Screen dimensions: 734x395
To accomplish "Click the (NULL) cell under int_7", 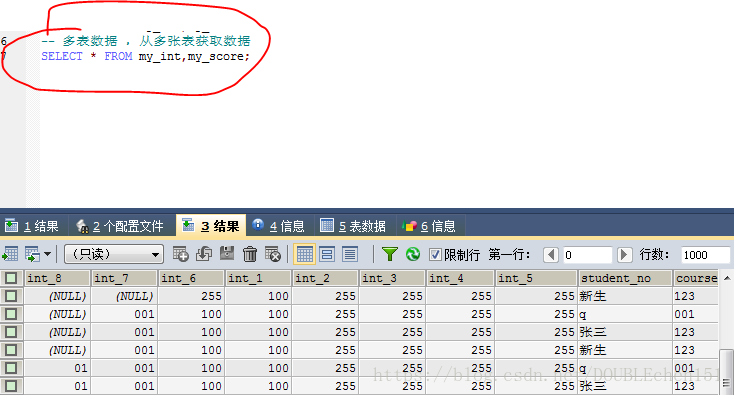I will [x=124, y=296].
